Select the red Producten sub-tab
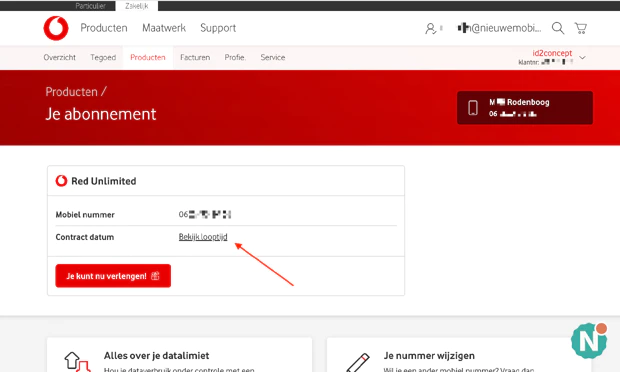620x372 pixels. pos(148,57)
